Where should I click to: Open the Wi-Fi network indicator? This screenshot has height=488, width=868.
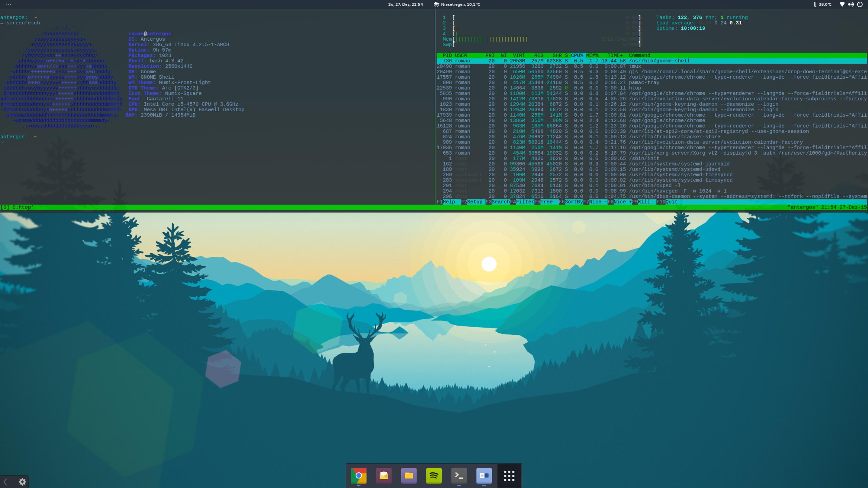click(842, 4)
